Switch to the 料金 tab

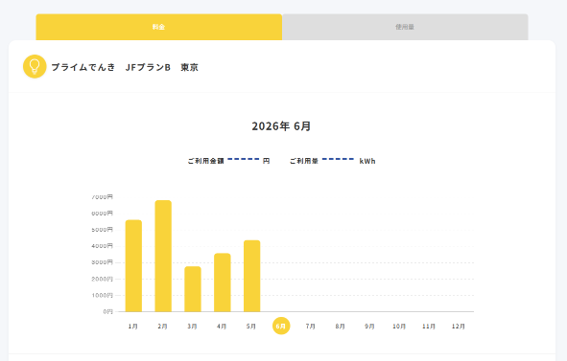[159, 27]
